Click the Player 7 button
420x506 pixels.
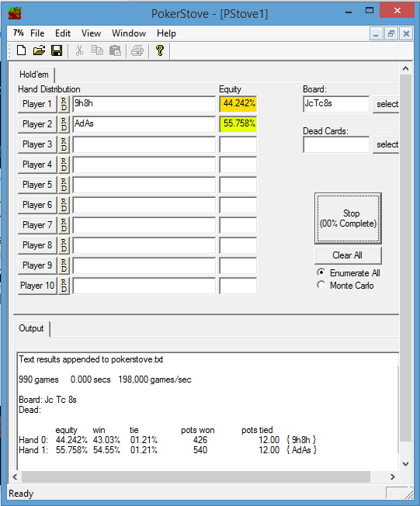37,225
